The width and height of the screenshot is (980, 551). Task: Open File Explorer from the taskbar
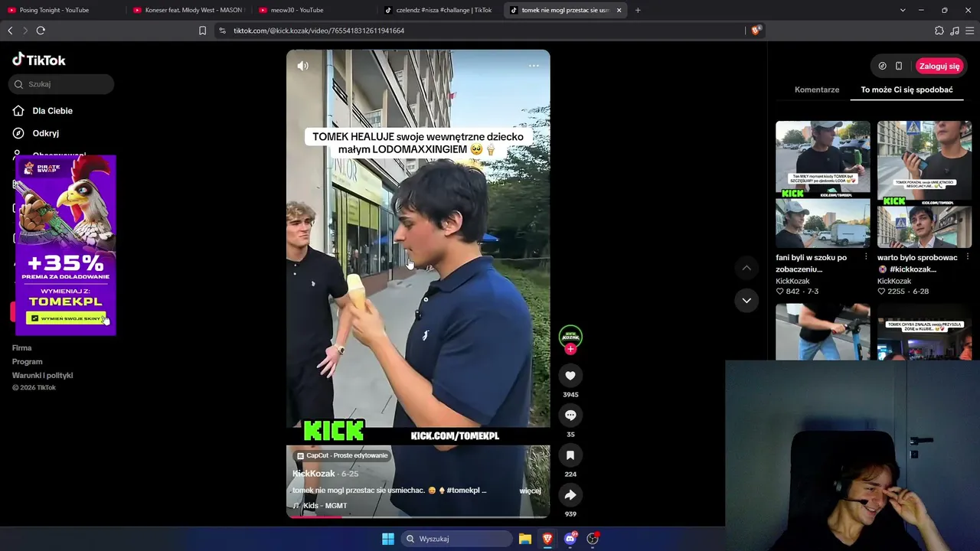point(525,539)
